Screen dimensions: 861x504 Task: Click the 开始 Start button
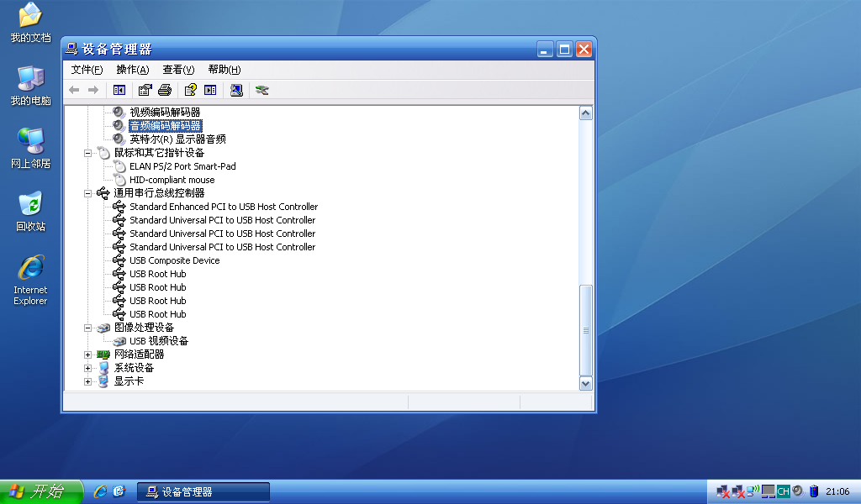pyautogui.click(x=40, y=491)
